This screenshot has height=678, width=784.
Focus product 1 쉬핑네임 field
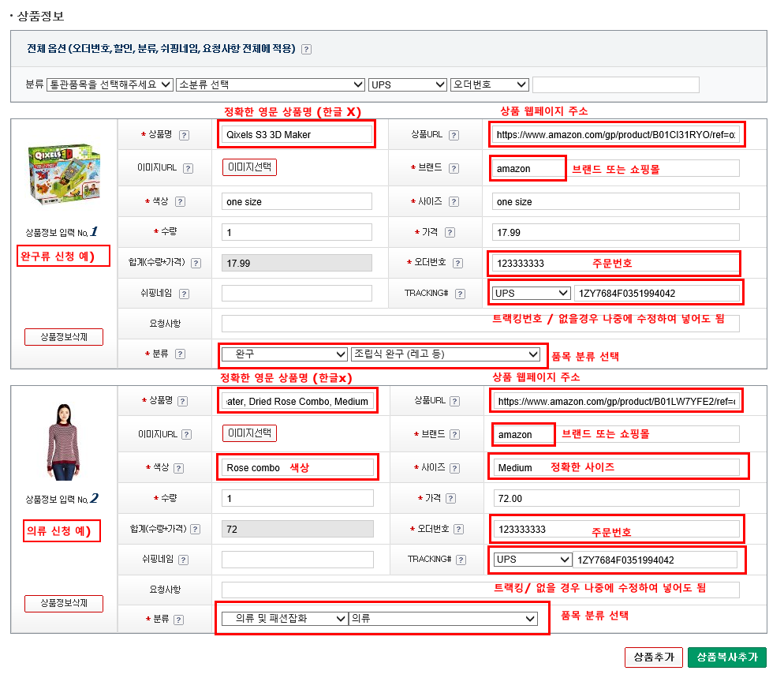(297, 294)
